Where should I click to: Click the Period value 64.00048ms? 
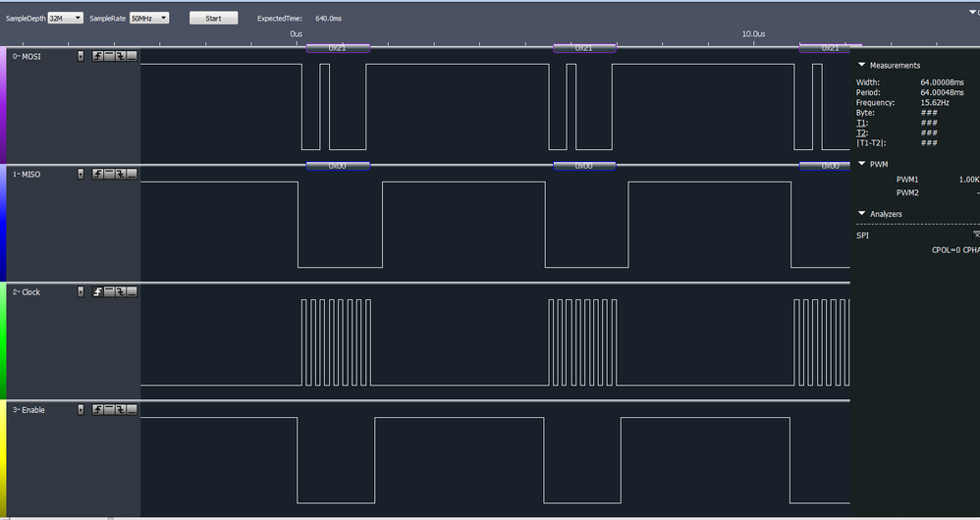coord(942,92)
